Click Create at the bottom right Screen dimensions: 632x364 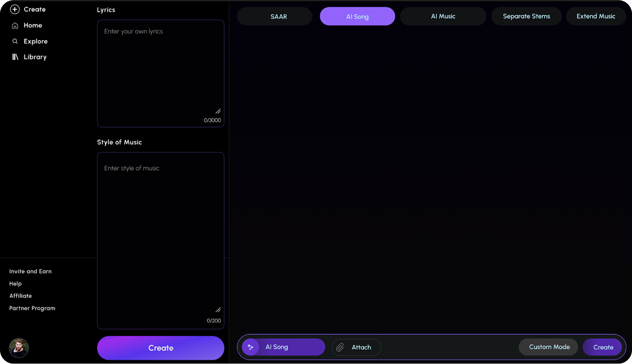[602, 347]
